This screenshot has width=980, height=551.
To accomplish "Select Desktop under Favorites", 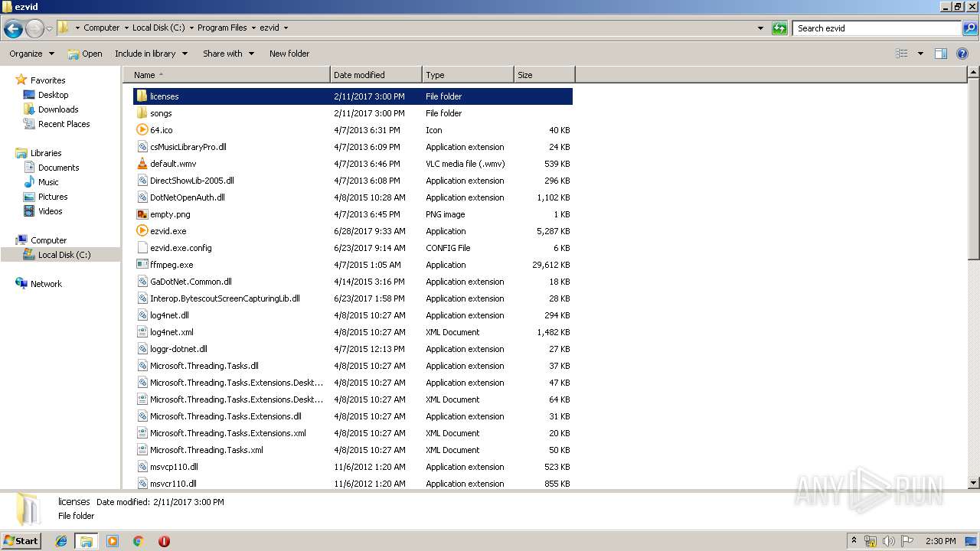I will (53, 95).
